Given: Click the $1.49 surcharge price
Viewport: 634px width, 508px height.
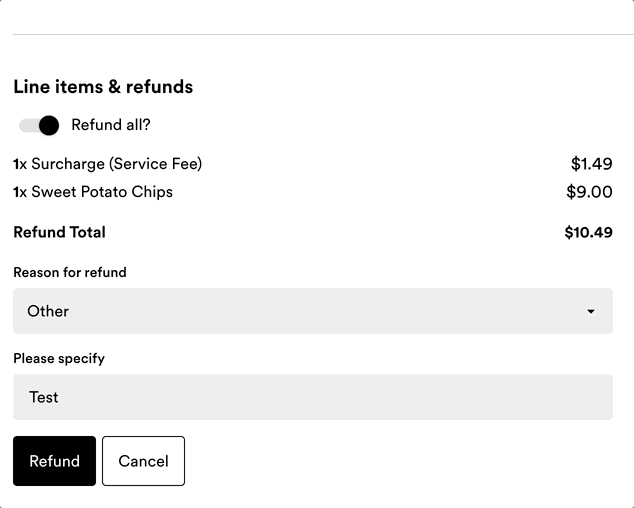Looking at the screenshot, I should click(591, 164).
